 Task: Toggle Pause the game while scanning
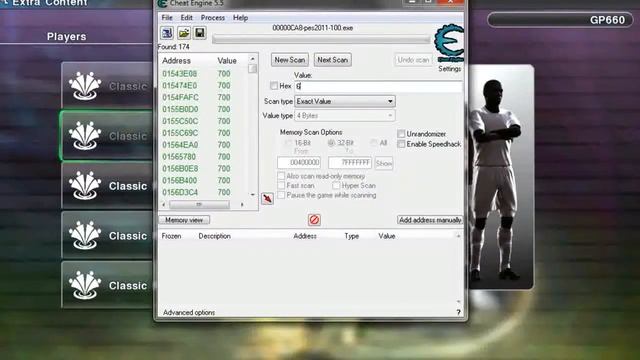click(x=281, y=195)
